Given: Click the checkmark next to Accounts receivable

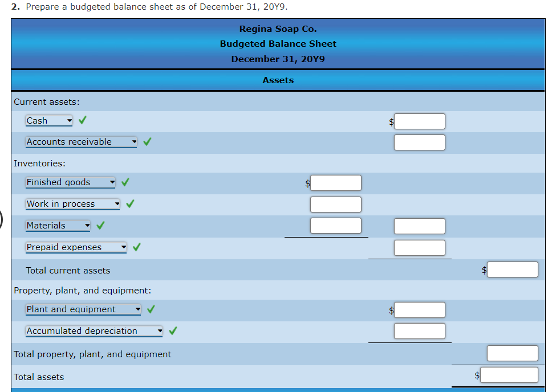Looking at the screenshot, I should pyautogui.click(x=147, y=142).
